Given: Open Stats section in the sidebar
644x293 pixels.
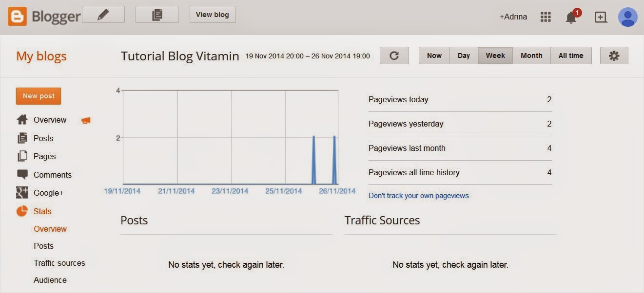Looking at the screenshot, I should (x=42, y=211).
